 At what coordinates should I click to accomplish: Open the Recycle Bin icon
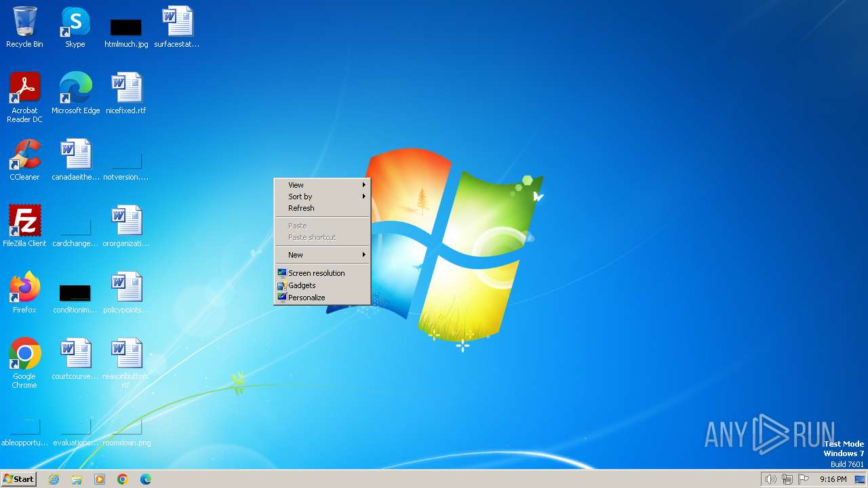click(24, 27)
